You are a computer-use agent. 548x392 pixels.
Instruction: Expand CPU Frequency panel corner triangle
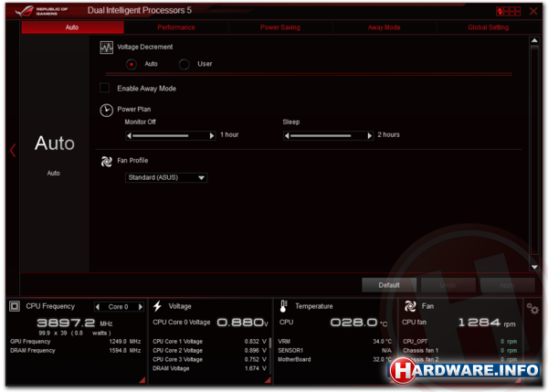142,380
